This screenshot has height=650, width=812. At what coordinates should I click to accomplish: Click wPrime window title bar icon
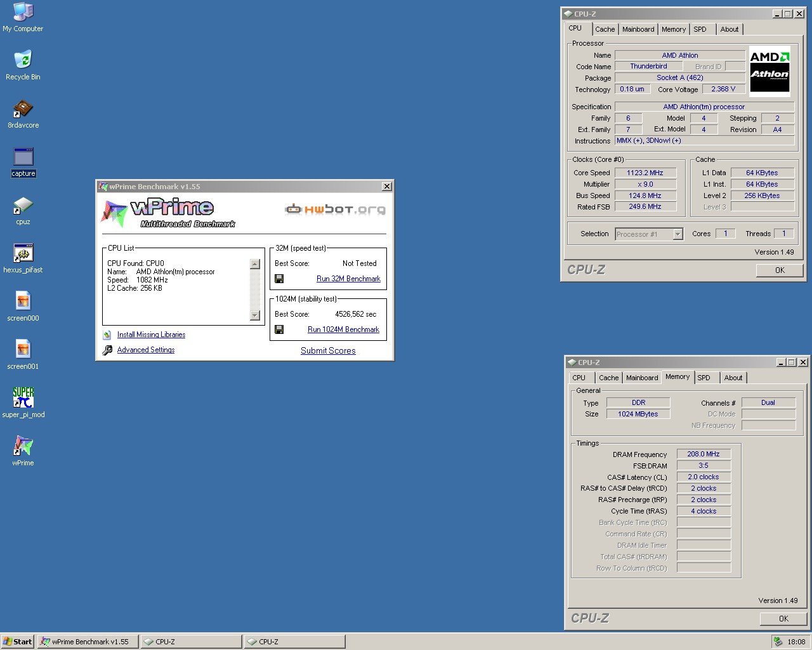pos(103,187)
